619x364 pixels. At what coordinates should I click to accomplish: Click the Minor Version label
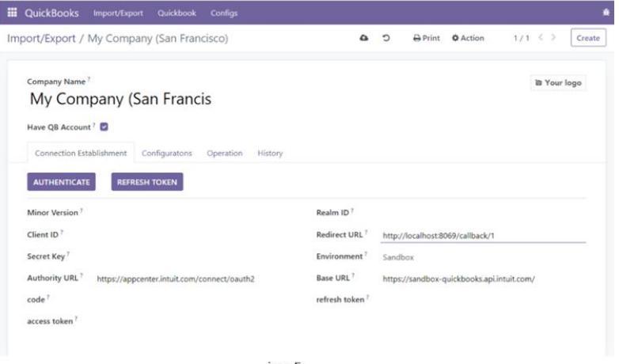point(52,212)
